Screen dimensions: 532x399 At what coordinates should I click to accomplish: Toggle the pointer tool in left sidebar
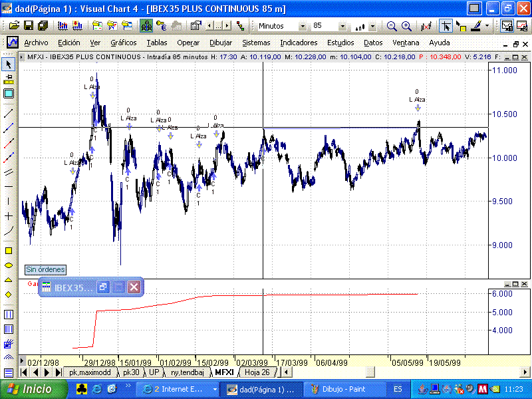(9, 65)
